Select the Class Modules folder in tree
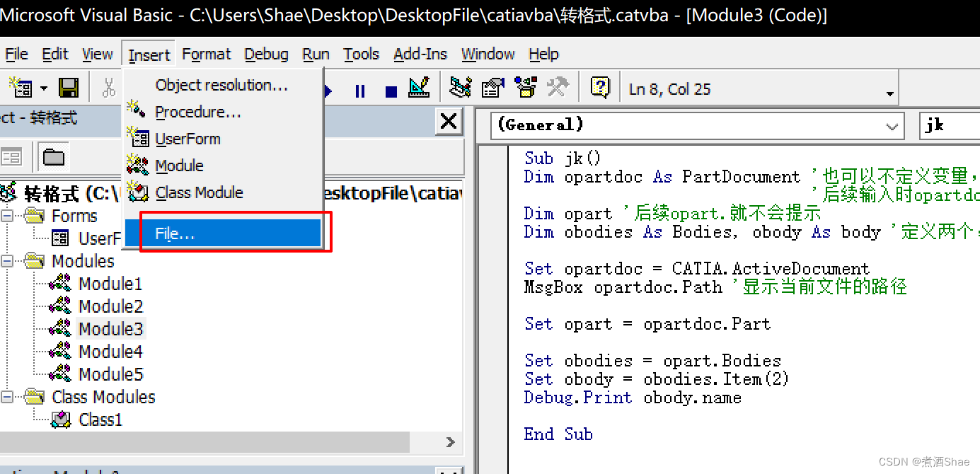The image size is (980, 474). (x=103, y=397)
